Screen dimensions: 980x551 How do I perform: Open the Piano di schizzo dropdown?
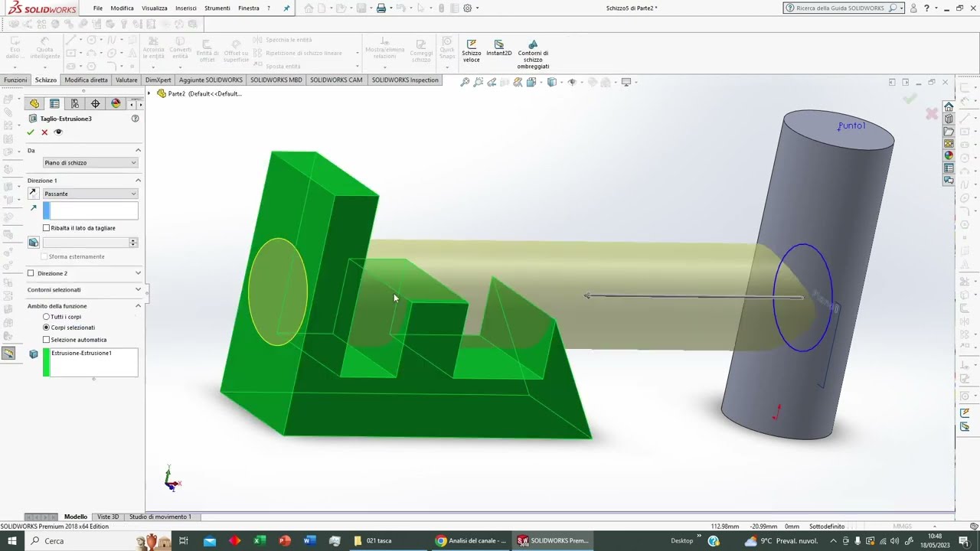pyautogui.click(x=90, y=163)
